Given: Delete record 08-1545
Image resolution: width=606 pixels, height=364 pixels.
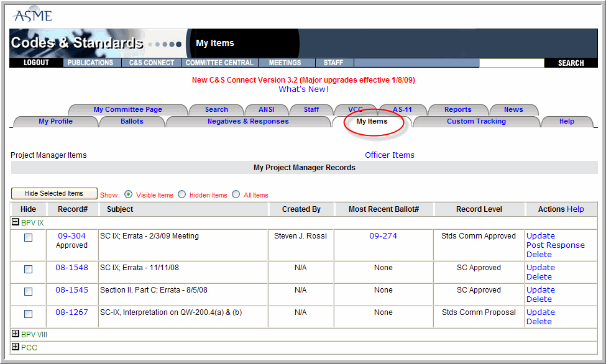Looking at the screenshot, I should point(539,299).
